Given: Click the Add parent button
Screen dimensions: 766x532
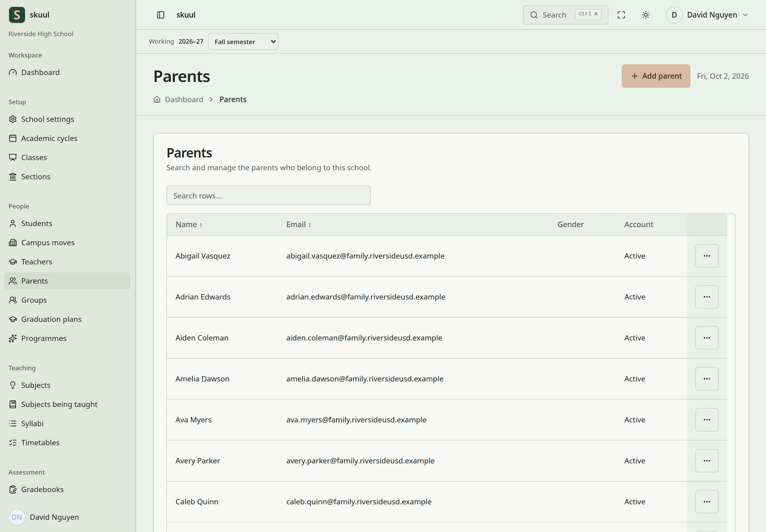Looking at the screenshot, I should pos(656,76).
